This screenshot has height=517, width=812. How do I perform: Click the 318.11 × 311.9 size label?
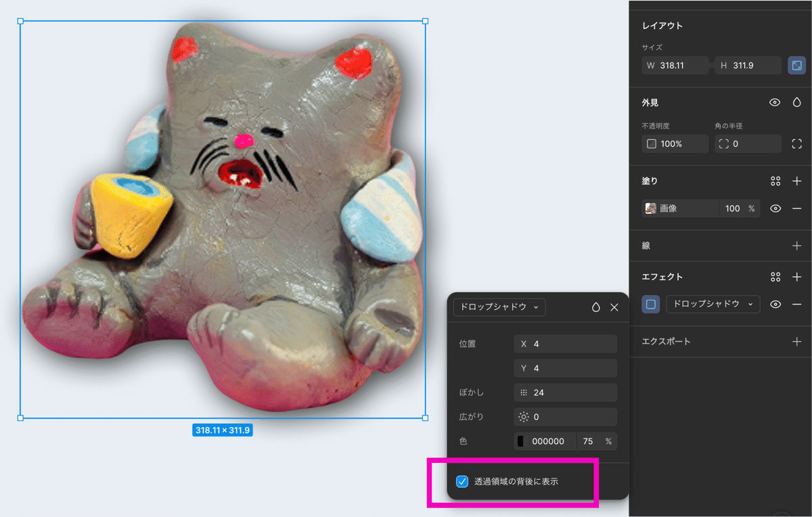click(x=223, y=430)
